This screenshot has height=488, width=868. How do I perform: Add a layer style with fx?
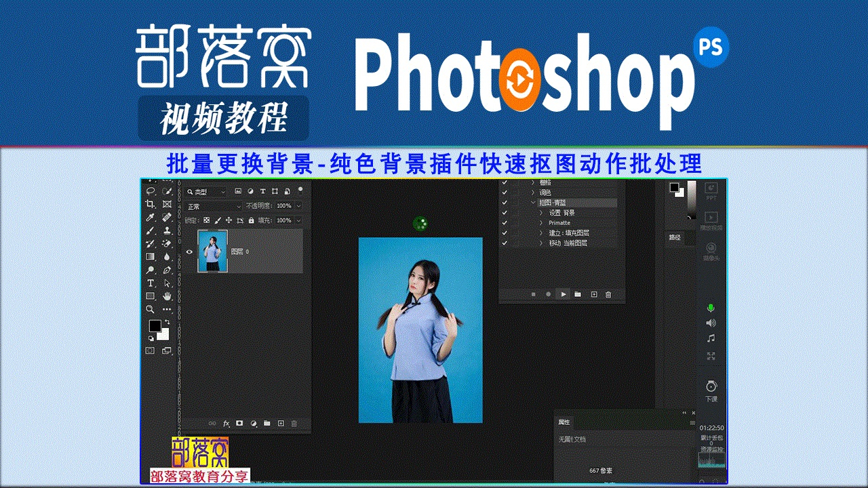coord(226,424)
